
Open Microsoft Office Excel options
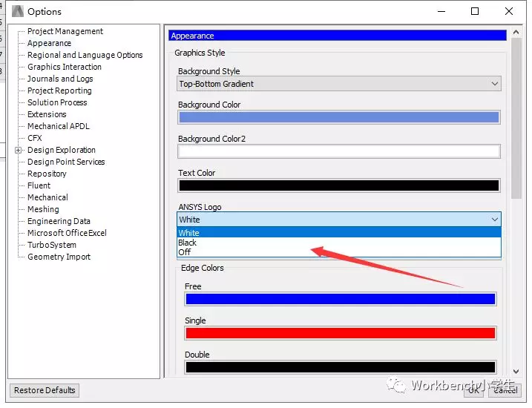pyautogui.click(x=67, y=233)
